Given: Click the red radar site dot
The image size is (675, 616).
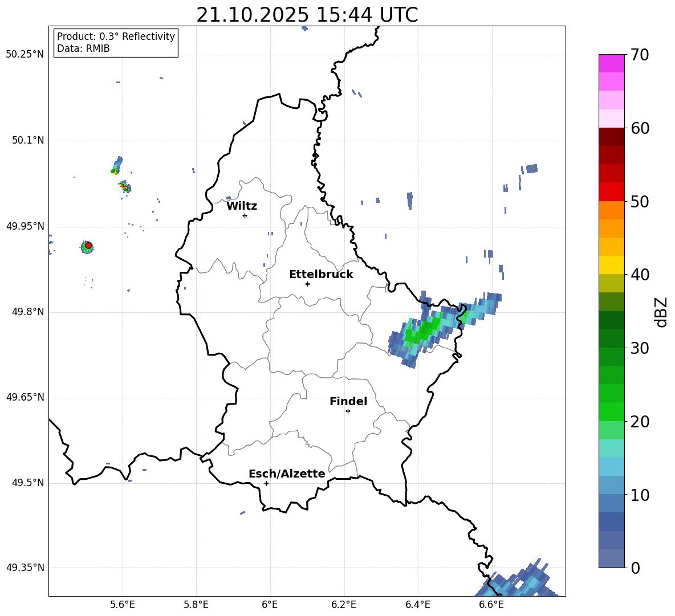Looking at the screenshot, I should [88, 246].
